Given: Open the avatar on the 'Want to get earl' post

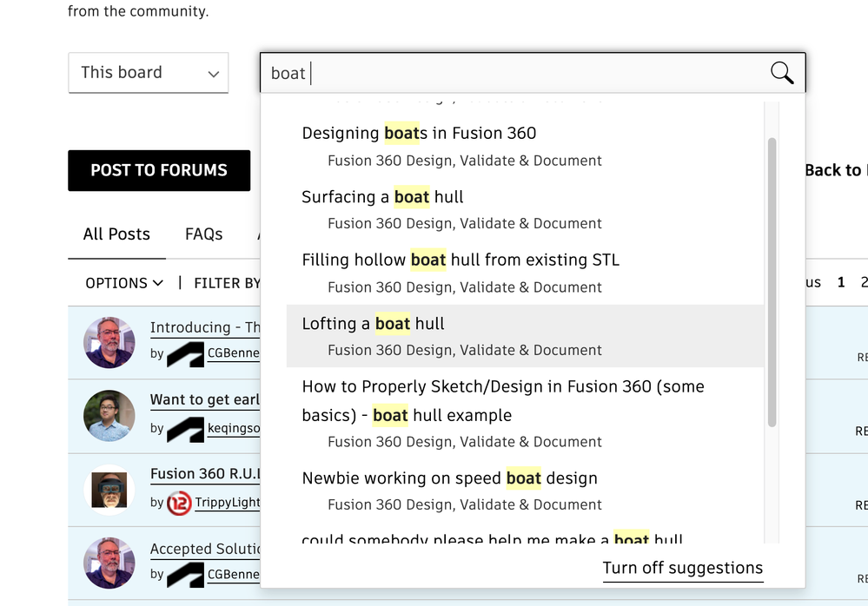Looking at the screenshot, I should tap(109, 416).
